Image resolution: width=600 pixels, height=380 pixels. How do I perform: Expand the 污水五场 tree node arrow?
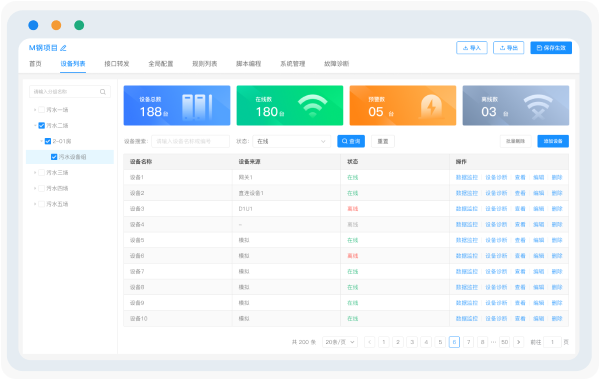[x=35, y=204]
